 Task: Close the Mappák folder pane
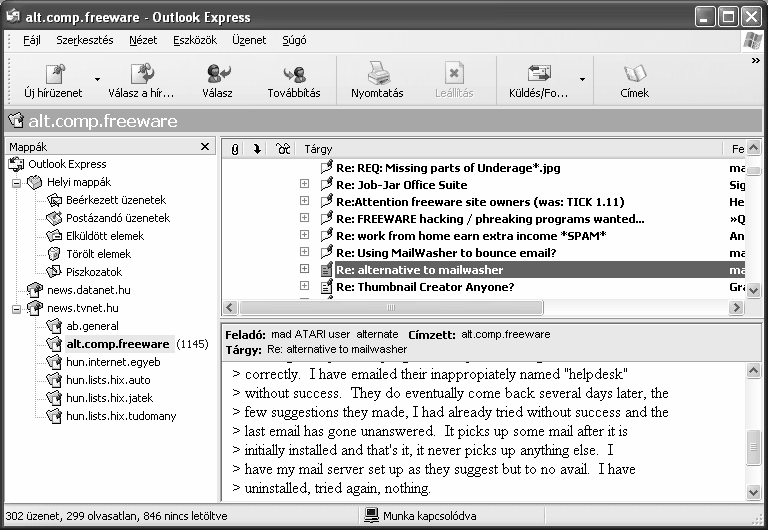[x=205, y=146]
